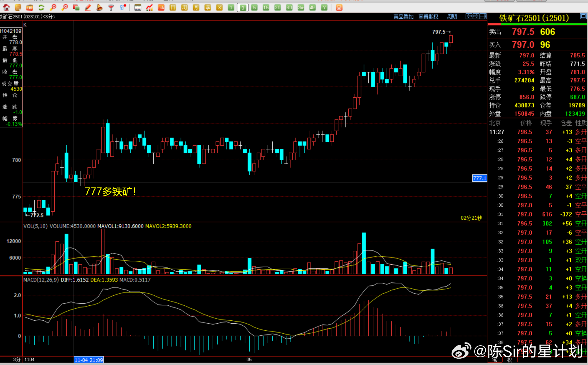Click the green Y period button

click(324, 7)
